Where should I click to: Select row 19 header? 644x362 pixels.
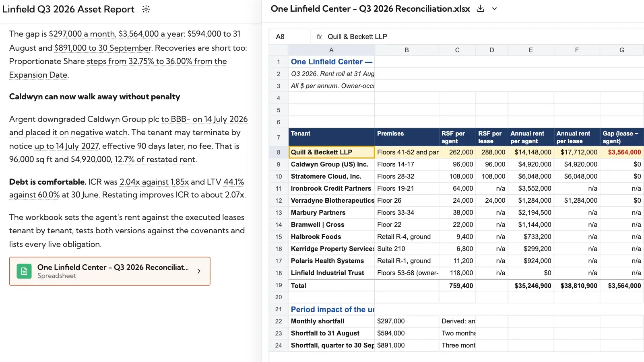pos(279,285)
